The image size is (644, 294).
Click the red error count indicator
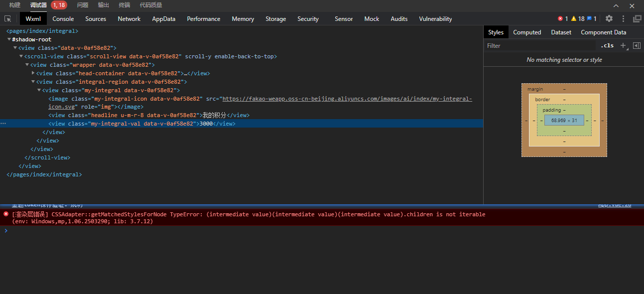click(x=563, y=18)
